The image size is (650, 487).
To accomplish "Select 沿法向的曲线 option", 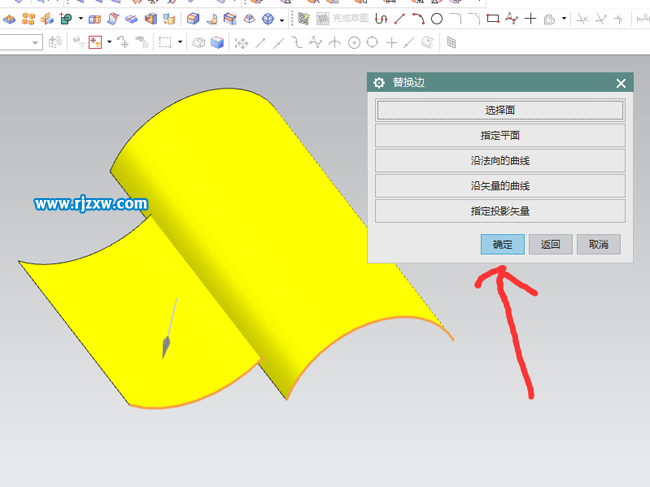I will (500, 160).
